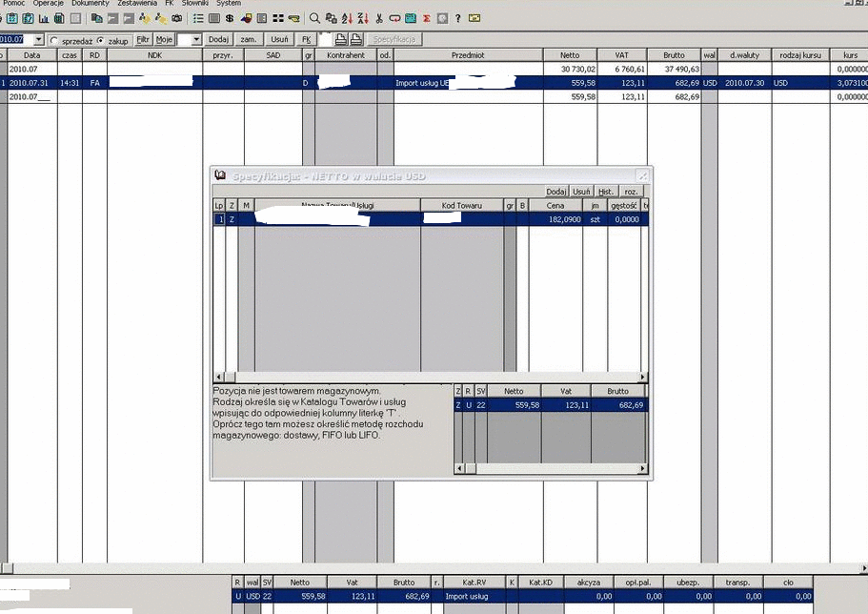Screen dimensions: 868x614
Task: Click the bar chart icon in toolbar
Action: pyautogui.click(x=44, y=18)
